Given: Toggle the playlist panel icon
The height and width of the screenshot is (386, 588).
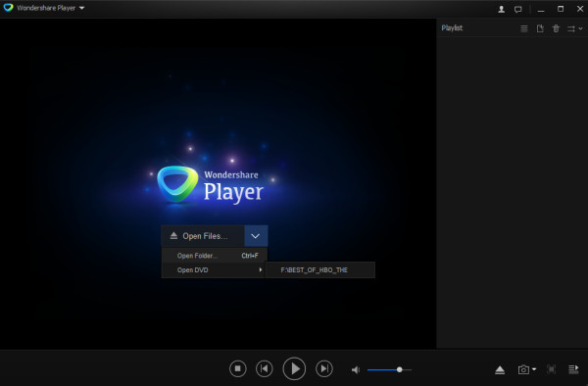Looking at the screenshot, I should (573, 369).
